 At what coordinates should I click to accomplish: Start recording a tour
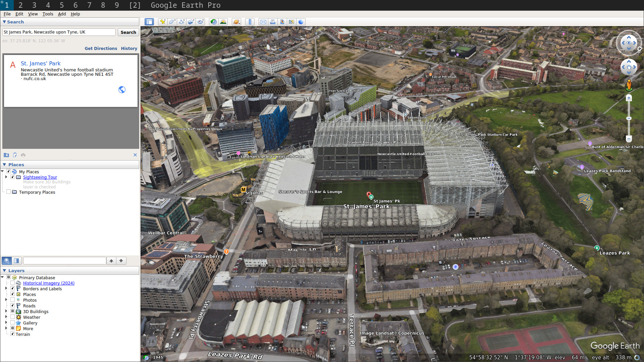pos(201,21)
